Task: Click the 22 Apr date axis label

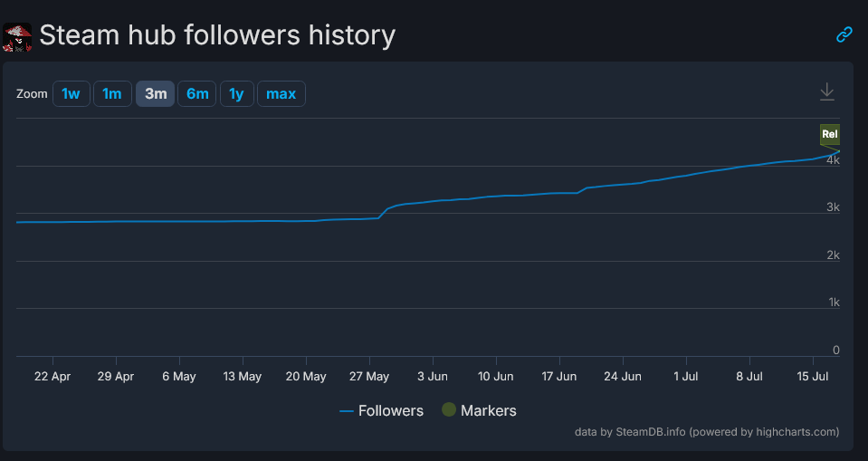Action: [x=52, y=376]
